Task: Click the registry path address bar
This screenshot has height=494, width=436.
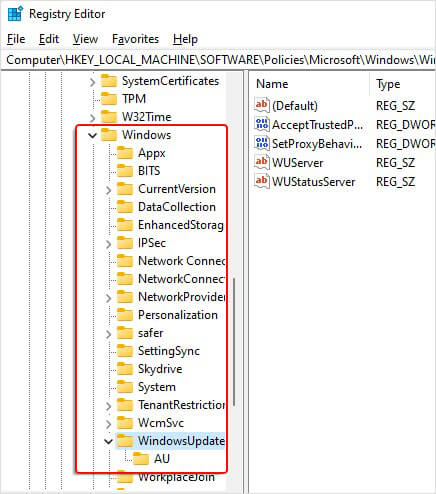Action: click(218, 60)
